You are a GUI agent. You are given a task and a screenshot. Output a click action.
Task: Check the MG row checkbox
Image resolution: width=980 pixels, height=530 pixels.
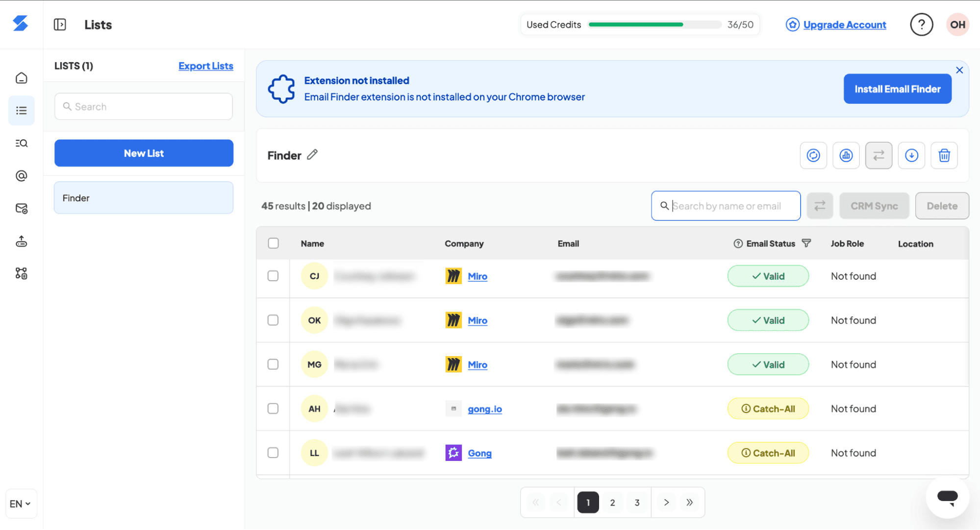(273, 364)
